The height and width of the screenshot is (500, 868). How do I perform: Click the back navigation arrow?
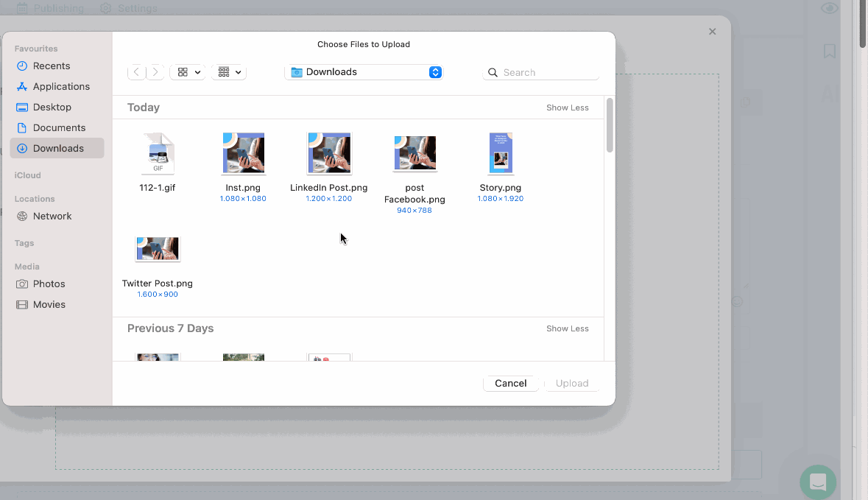tap(136, 72)
